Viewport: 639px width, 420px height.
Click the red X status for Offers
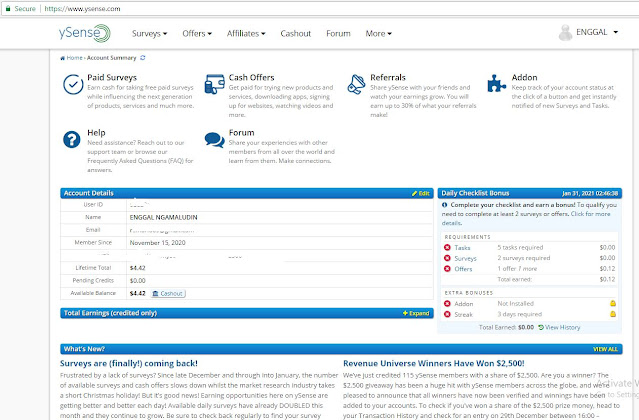coord(447,268)
